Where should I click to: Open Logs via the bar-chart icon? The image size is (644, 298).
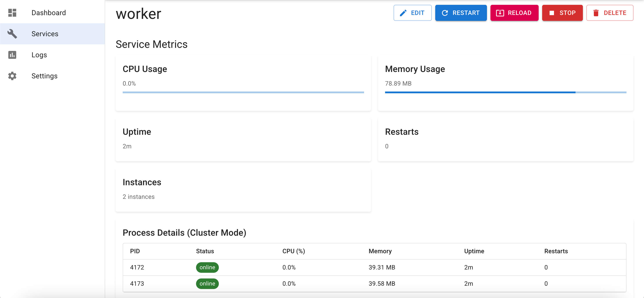pos(12,55)
